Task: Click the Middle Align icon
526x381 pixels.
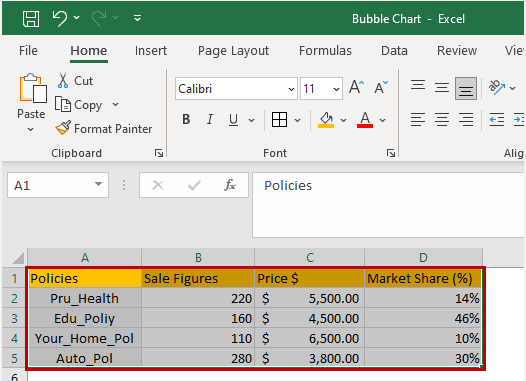Action: click(x=442, y=88)
